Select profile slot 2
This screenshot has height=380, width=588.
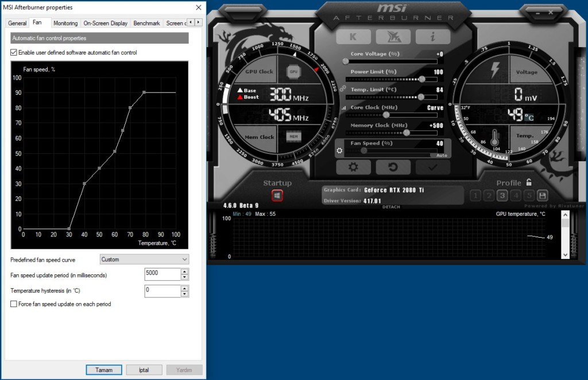(489, 195)
